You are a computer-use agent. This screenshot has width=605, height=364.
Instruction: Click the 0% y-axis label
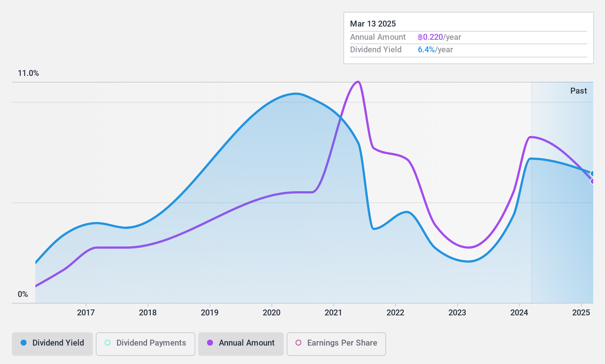(x=23, y=294)
